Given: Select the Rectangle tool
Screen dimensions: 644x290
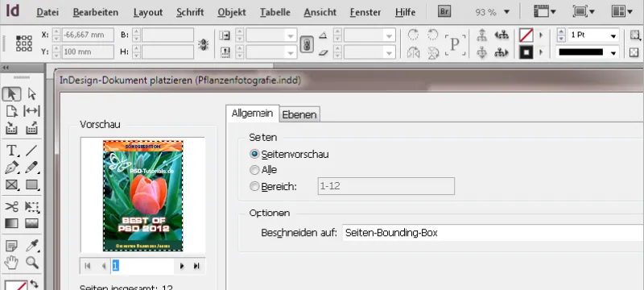Looking at the screenshot, I should point(31,184).
